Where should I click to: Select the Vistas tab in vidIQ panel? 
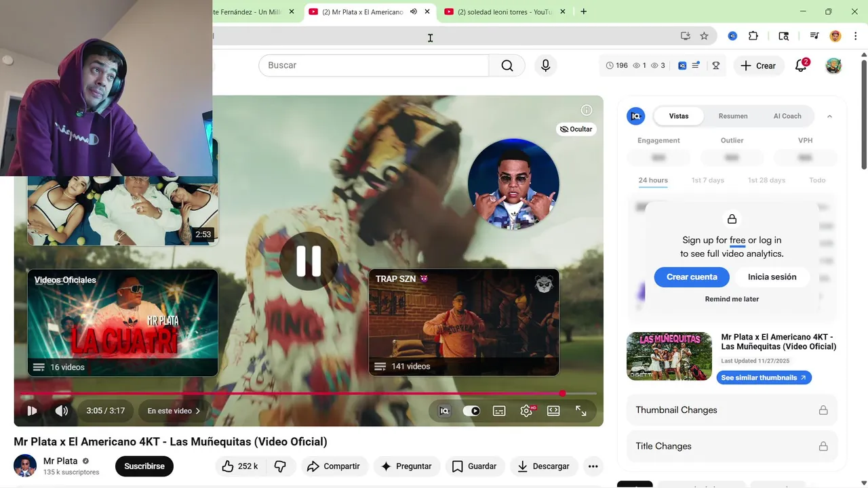click(x=679, y=116)
